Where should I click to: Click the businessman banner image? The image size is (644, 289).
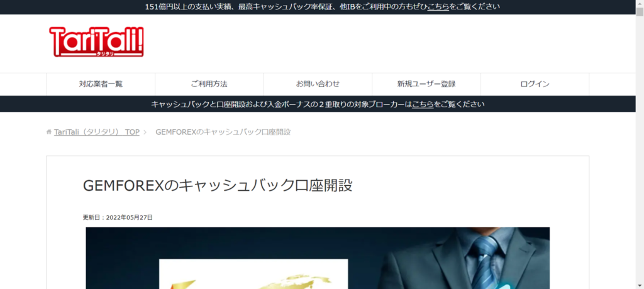[318, 258]
